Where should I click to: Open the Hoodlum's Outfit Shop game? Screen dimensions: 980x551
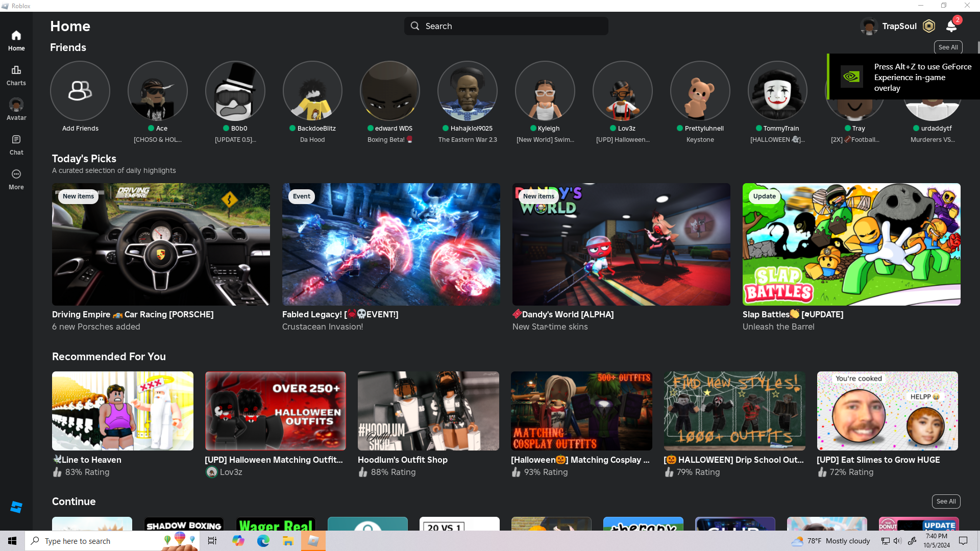428,411
